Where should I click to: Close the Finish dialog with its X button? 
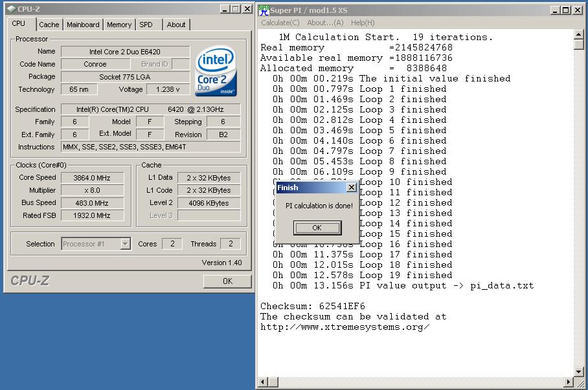point(352,188)
